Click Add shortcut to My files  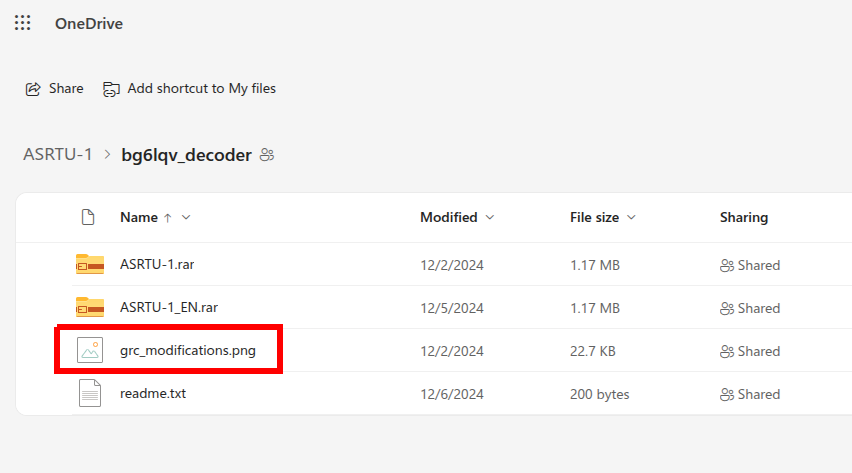pyautogui.click(x=201, y=89)
